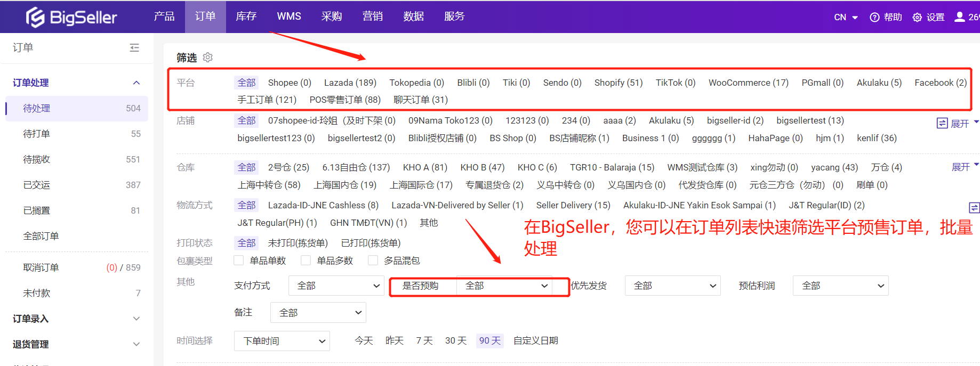Select 90 天 time range
This screenshot has height=366, width=980.
pos(490,340)
